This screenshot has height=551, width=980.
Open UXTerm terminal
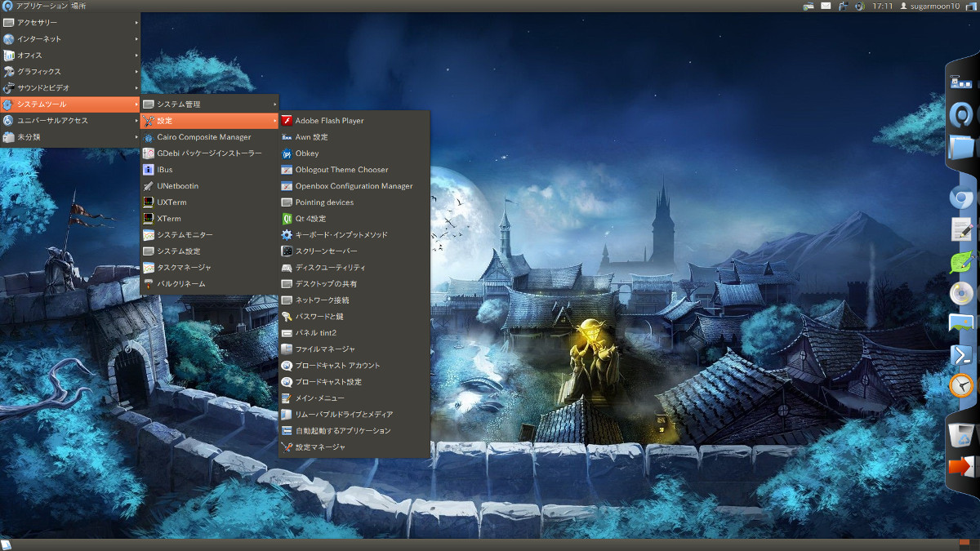click(x=210, y=202)
